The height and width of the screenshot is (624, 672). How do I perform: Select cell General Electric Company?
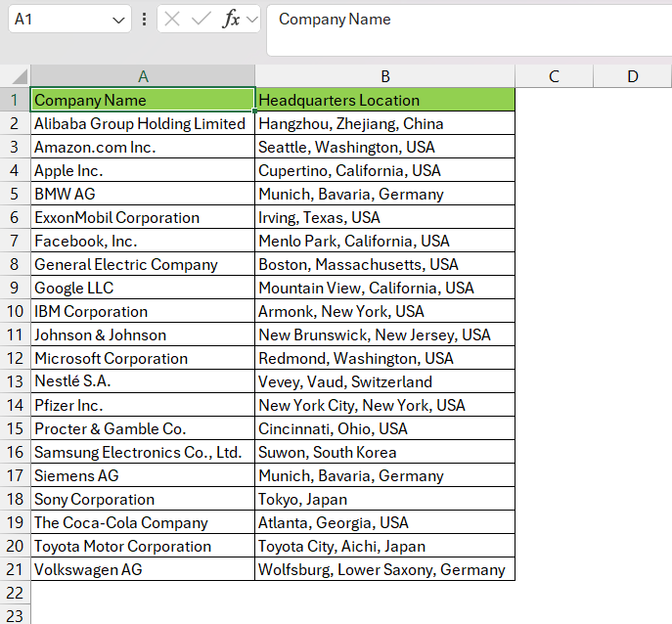pyautogui.click(x=143, y=264)
